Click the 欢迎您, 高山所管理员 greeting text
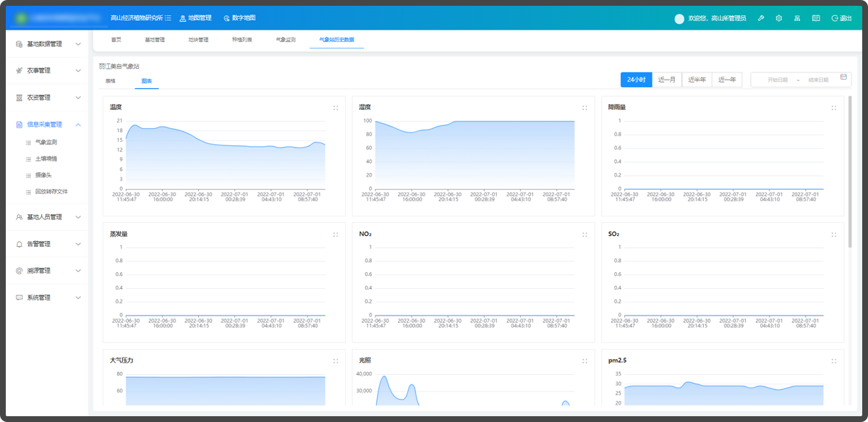This screenshot has width=868, height=422. coord(718,18)
